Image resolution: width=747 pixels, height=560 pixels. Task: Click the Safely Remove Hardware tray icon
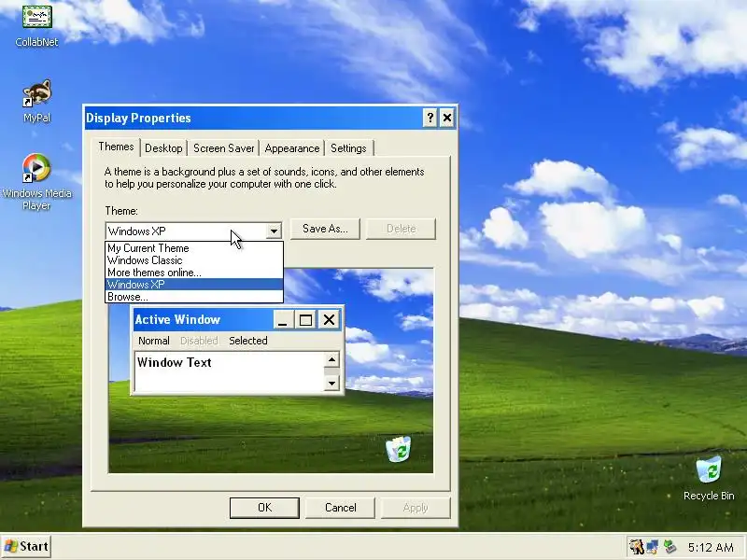669,547
